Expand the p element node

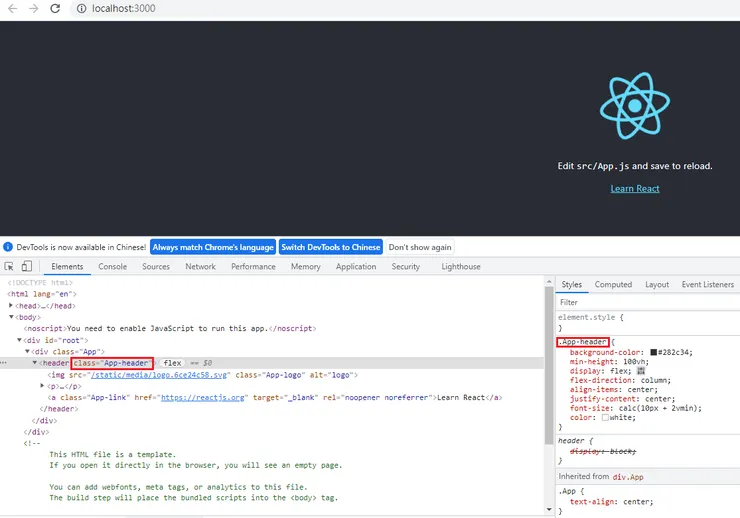click(42, 386)
